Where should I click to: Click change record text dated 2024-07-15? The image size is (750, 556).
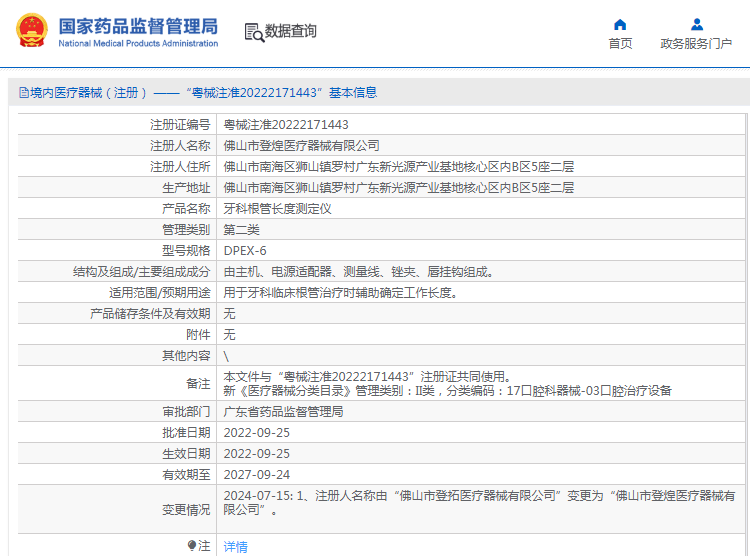[479, 503]
